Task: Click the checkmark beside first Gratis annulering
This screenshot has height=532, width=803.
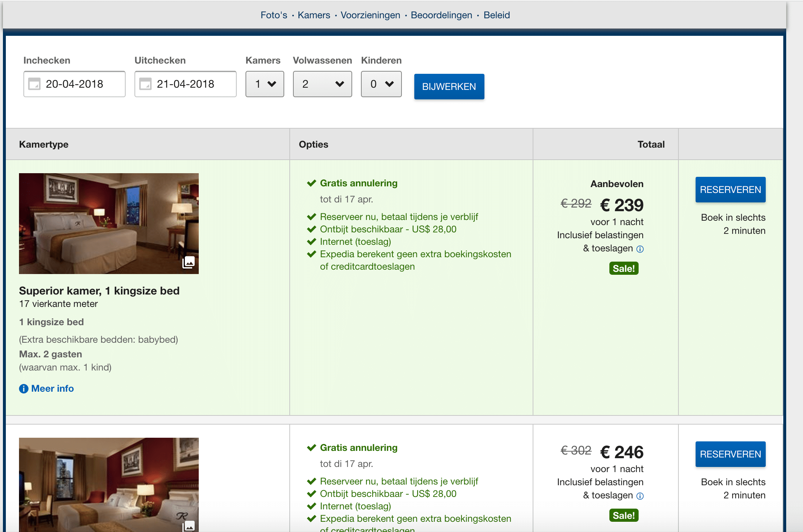Action: 311,183
